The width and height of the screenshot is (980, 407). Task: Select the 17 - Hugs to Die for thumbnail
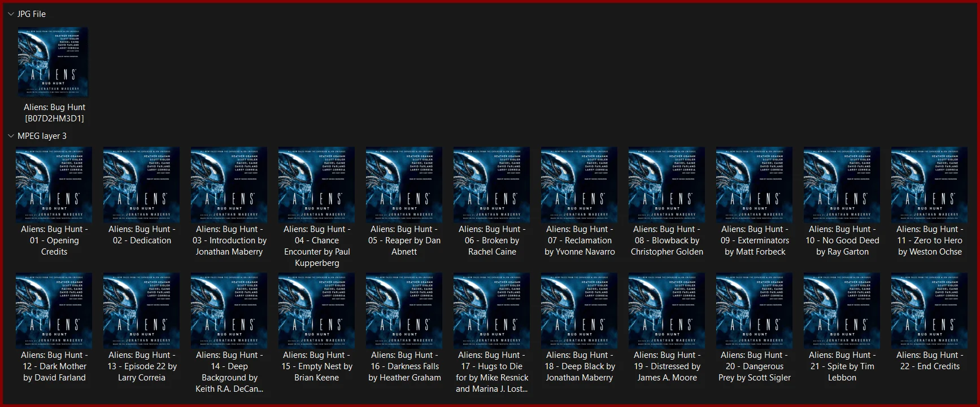click(492, 311)
